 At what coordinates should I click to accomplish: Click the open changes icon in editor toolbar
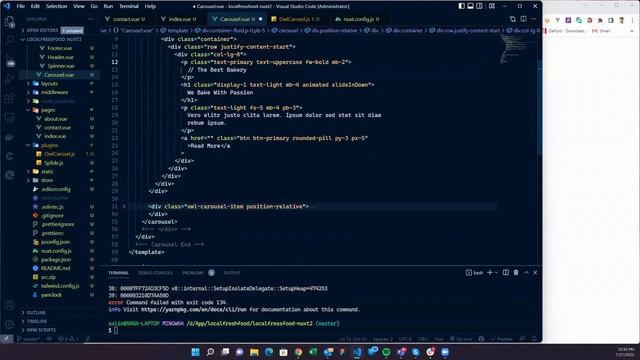(513, 19)
